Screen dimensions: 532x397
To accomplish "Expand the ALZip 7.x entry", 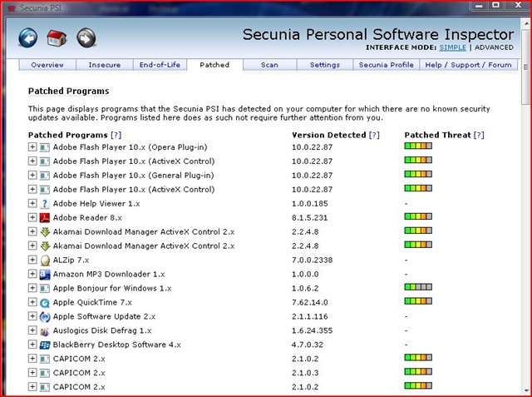I will coord(32,260).
